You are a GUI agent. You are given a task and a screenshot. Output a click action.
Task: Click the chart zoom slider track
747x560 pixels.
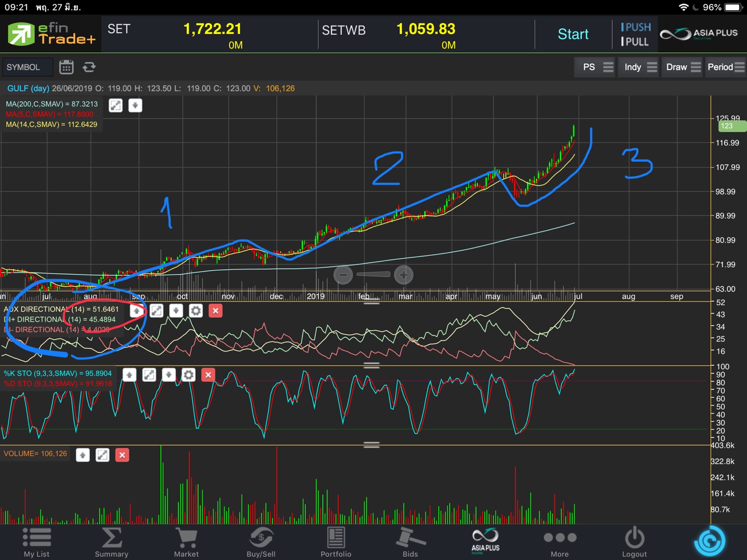coord(373,274)
